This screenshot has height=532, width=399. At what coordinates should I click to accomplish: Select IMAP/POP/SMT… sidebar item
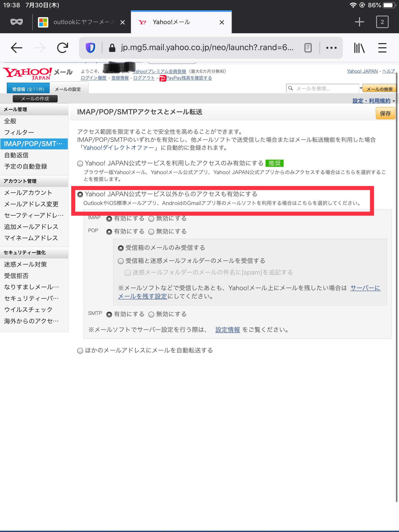pyautogui.click(x=34, y=144)
